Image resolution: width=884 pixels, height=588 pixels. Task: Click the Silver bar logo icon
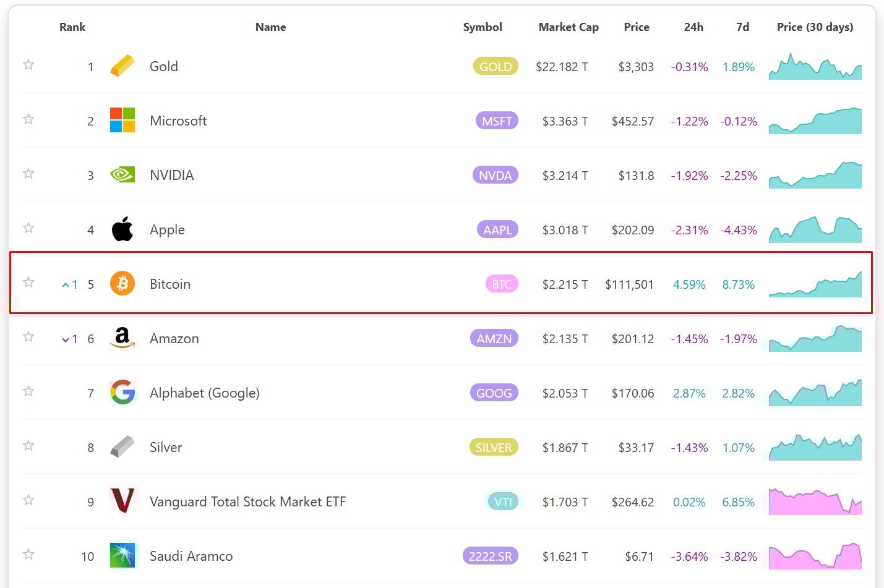click(122, 446)
